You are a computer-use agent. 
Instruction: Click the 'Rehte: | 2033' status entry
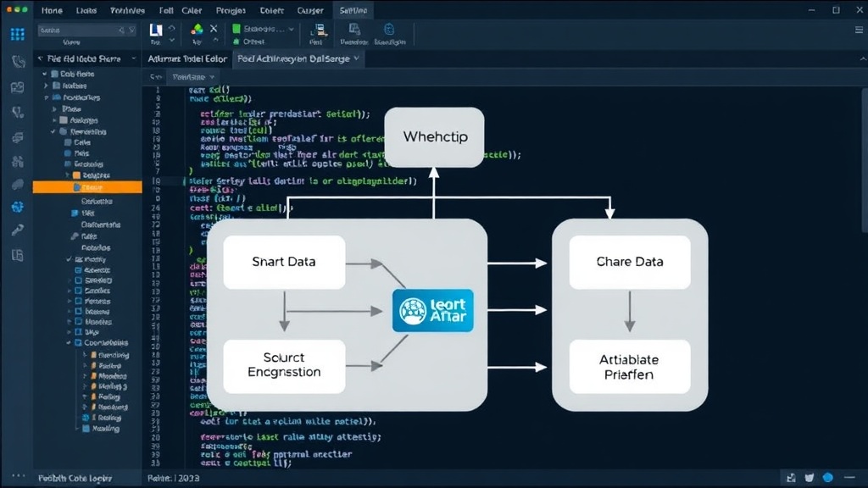pos(173,478)
